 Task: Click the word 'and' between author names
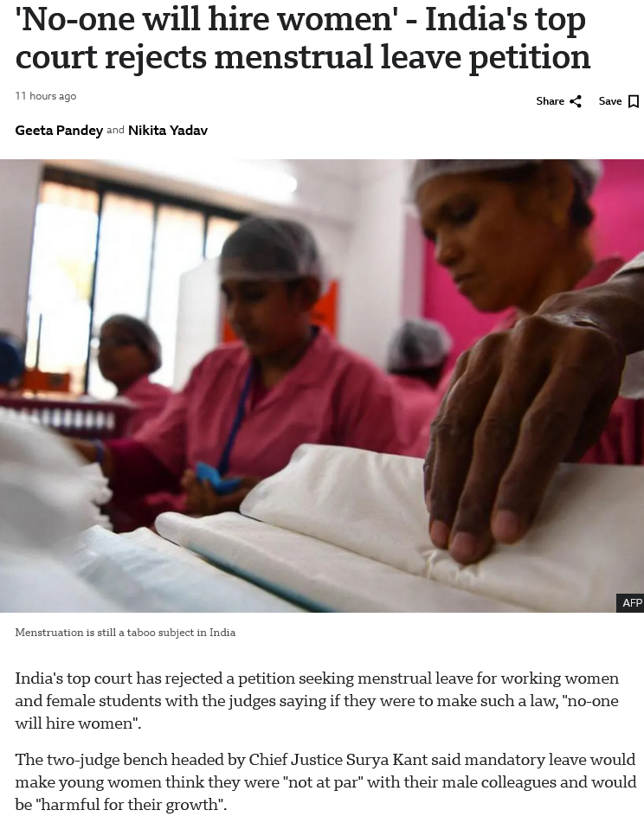pos(115,130)
